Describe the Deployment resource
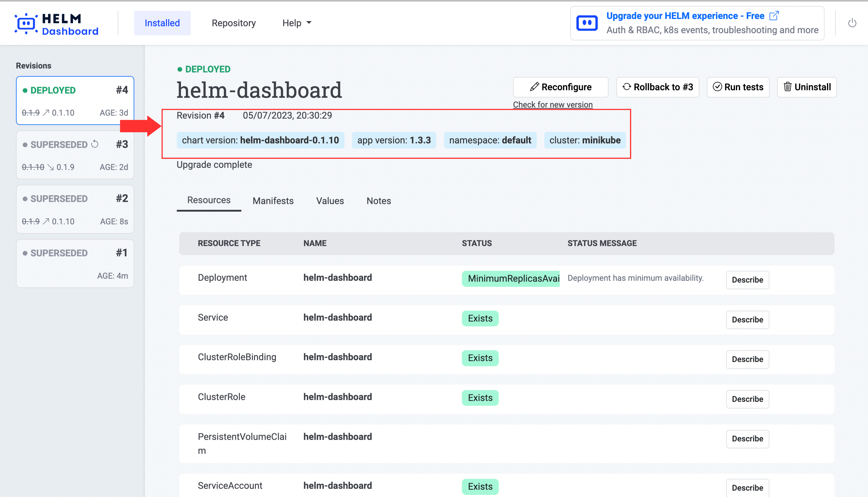This screenshot has width=868, height=497. tap(747, 280)
